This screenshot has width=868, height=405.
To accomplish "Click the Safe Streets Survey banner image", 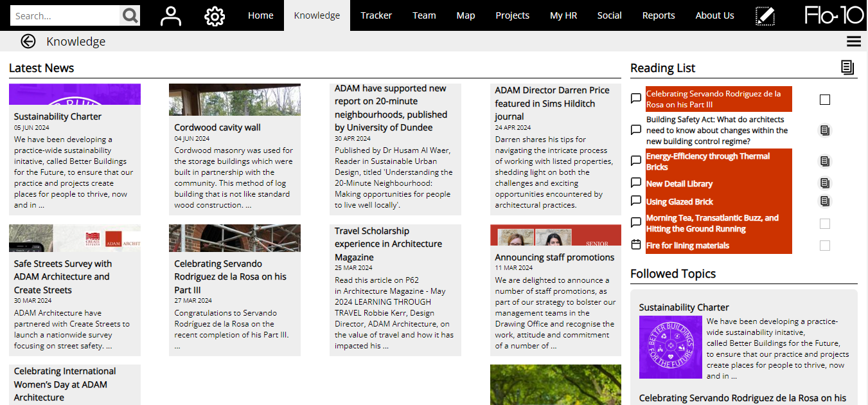I will click(75, 238).
